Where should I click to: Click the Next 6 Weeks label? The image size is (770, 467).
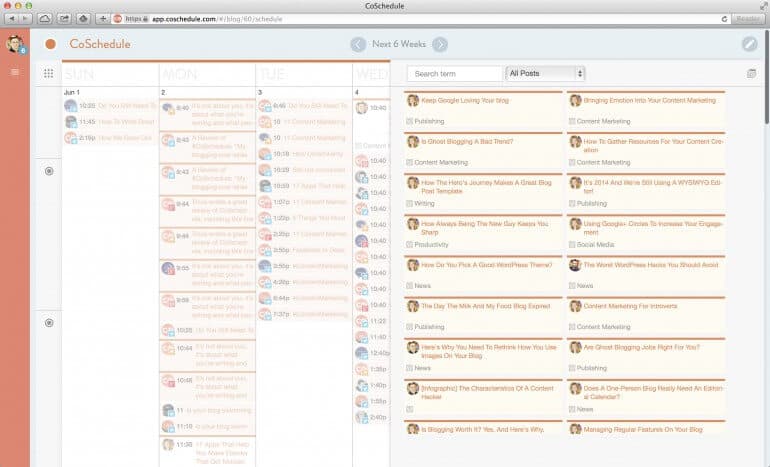[399, 44]
